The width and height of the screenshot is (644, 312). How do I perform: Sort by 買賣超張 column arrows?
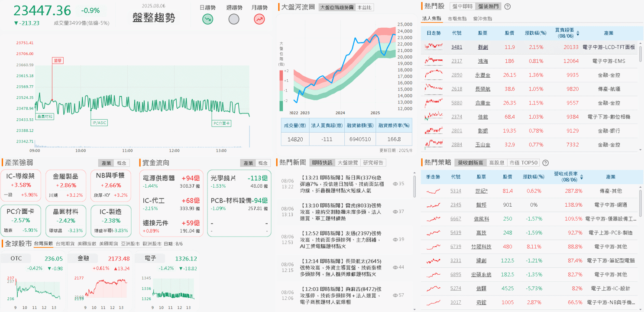[578, 33]
